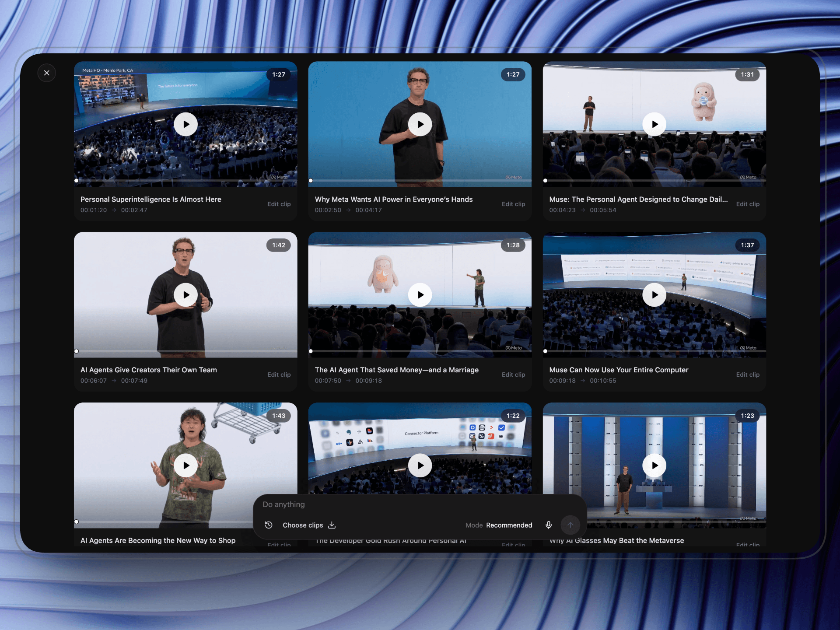Open the history clock icon in prompt bar
840x630 pixels.
(x=269, y=525)
